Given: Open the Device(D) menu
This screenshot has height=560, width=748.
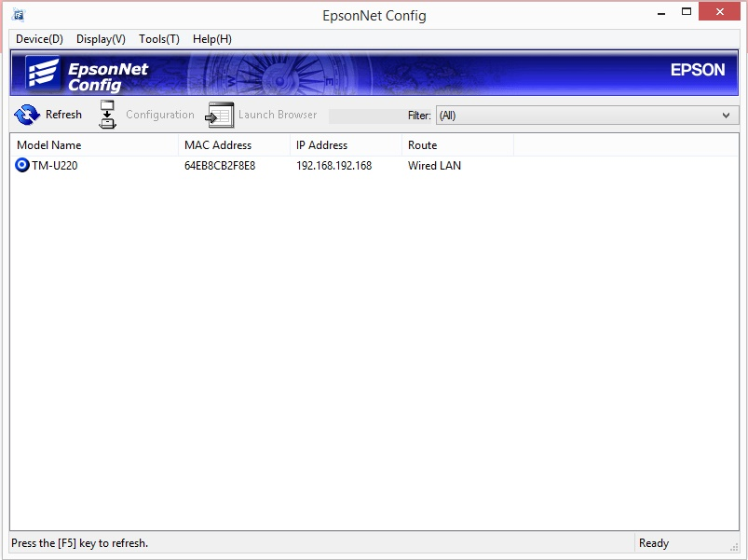Looking at the screenshot, I should point(39,39).
